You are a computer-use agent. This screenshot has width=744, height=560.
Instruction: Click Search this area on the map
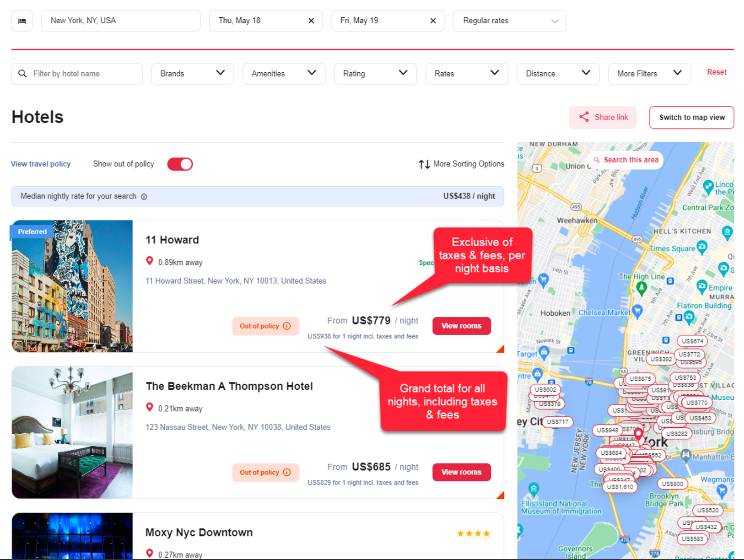tap(625, 160)
